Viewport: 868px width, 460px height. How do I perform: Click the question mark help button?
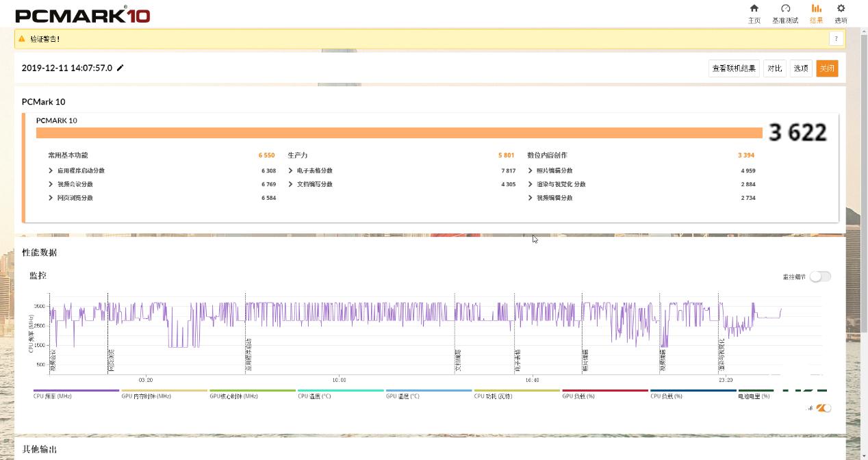tap(836, 39)
